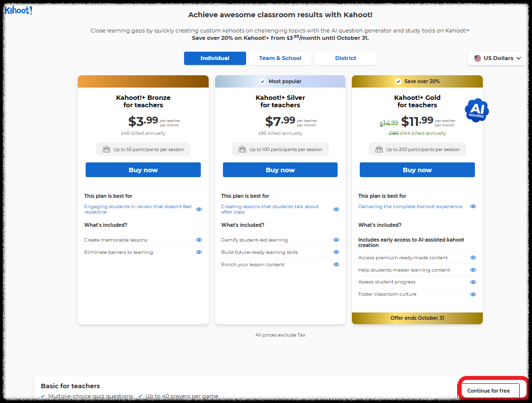The width and height of the screenshot is (532, 403).
Task: Click the US flag currency icon
Action: 477,58
